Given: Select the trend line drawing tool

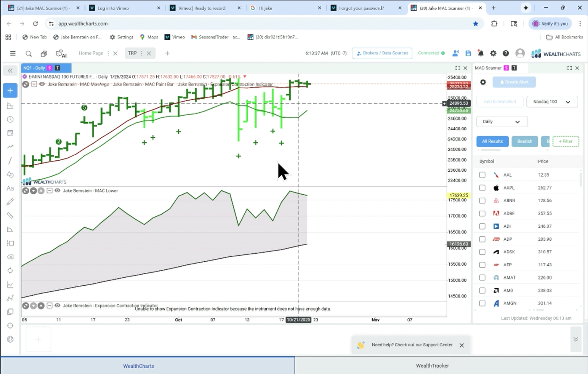Looking at the screenshot, I should (x=10, y=161).
